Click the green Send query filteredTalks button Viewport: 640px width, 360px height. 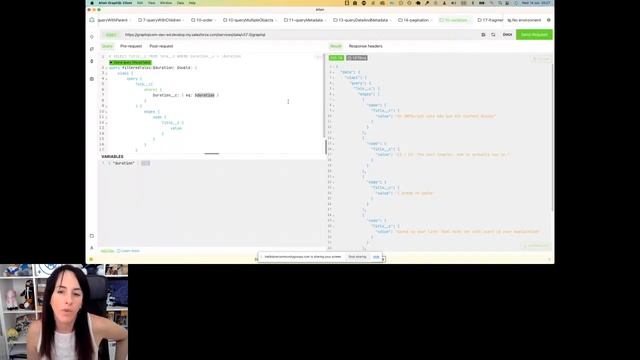click(130, 62)
